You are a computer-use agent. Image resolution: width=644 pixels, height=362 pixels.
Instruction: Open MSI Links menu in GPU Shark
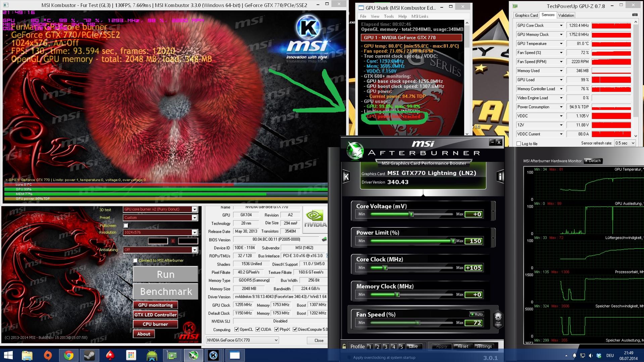pyautogui.click(x=420, y=16)
